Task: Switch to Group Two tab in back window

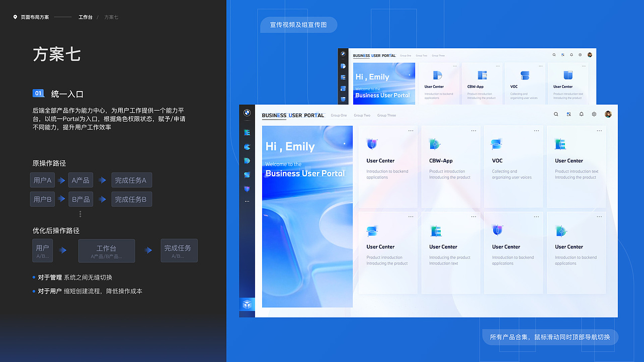Action: [422, 56]
